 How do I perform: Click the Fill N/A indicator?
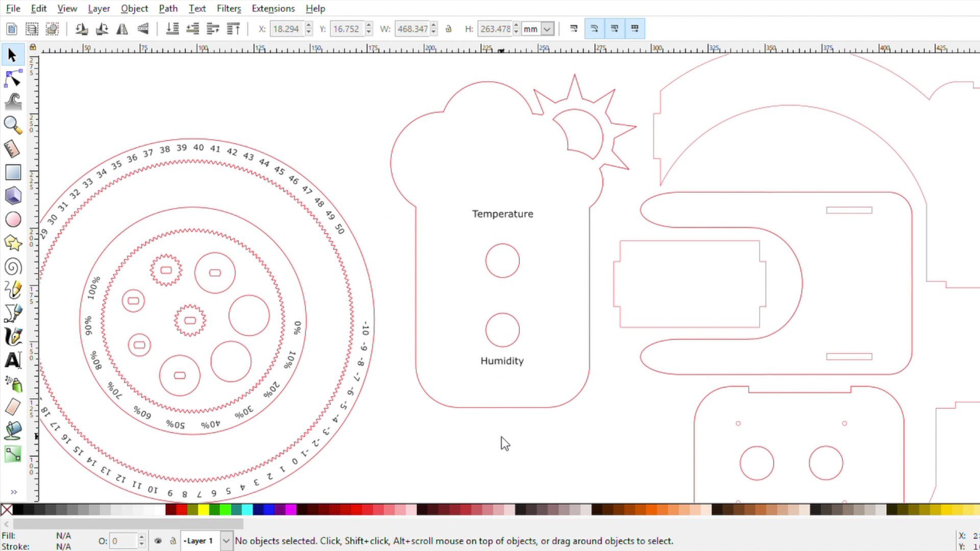click(63, 535)
